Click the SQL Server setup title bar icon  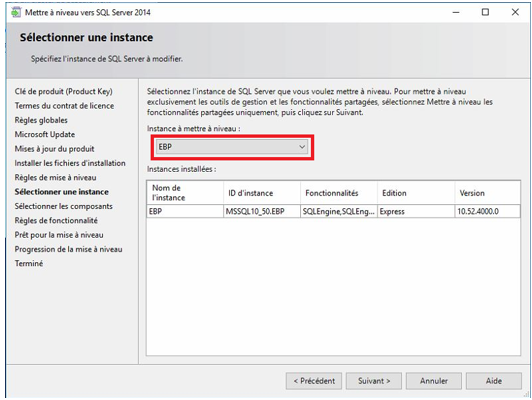(x=16, y=13)
